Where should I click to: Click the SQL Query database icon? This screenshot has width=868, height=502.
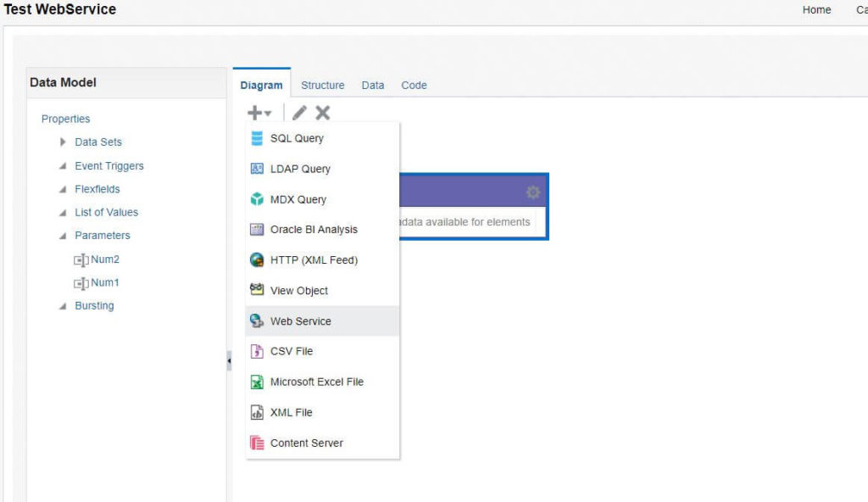pyautogui.click(x=257, y=138)
